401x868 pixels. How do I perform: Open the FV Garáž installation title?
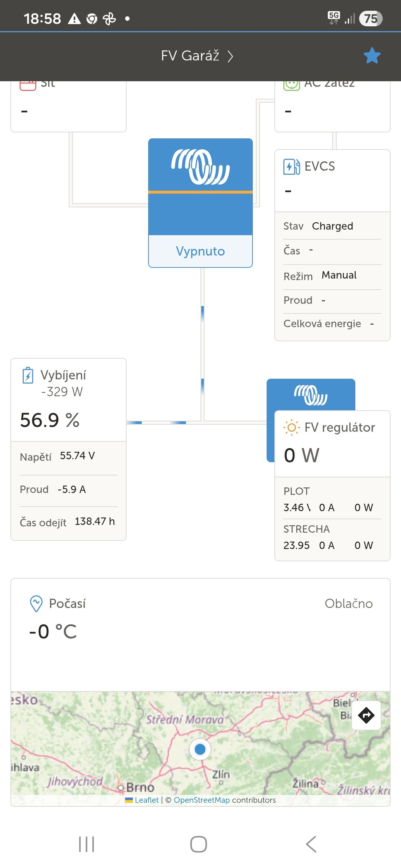pyautogui.click(x=190, y=56)
